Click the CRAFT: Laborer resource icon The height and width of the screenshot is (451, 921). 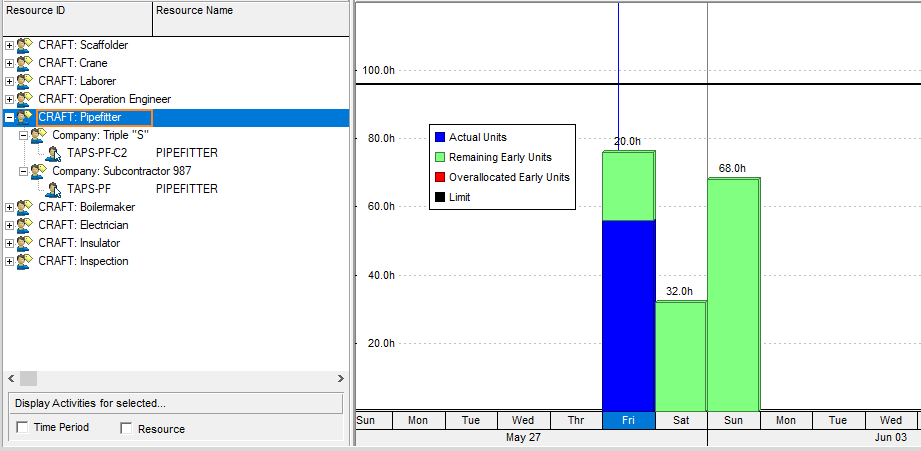point(25,81)
